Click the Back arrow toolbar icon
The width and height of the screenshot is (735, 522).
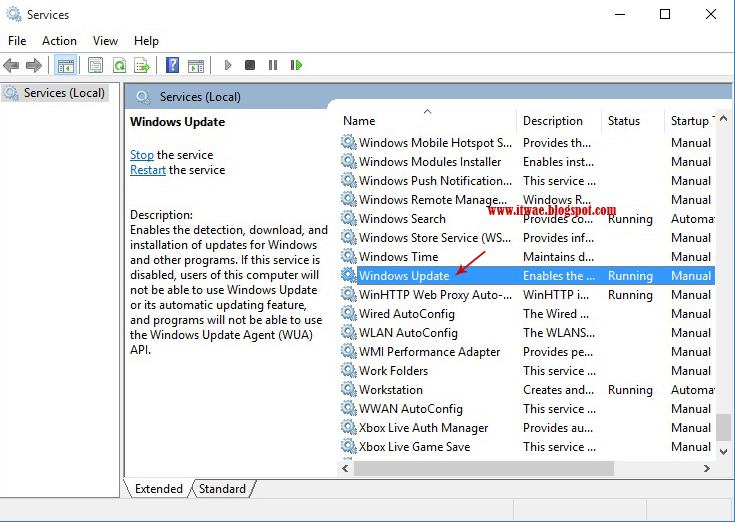(11, 65)
